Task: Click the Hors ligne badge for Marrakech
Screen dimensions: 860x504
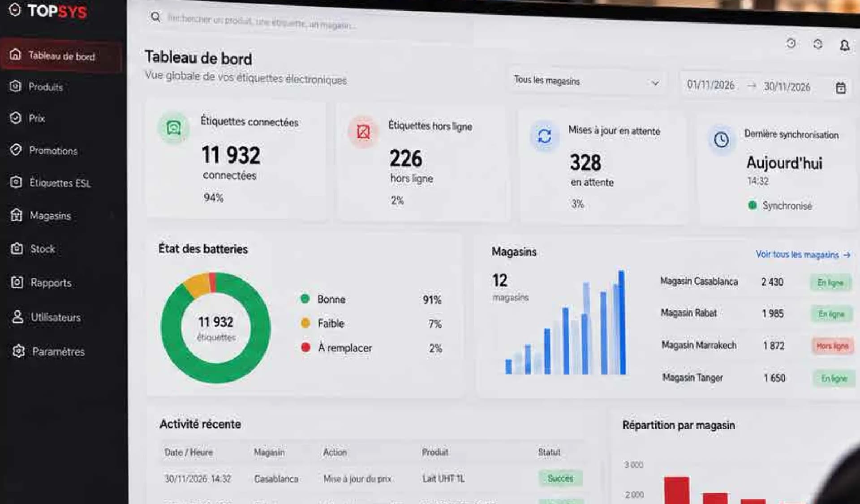Action: tap(833, 346)
